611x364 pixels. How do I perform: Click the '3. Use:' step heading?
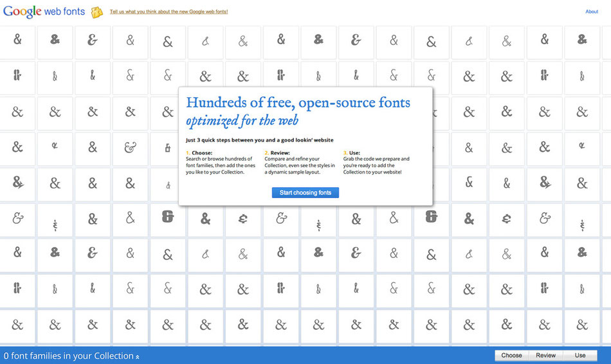(x=351, y=153)
